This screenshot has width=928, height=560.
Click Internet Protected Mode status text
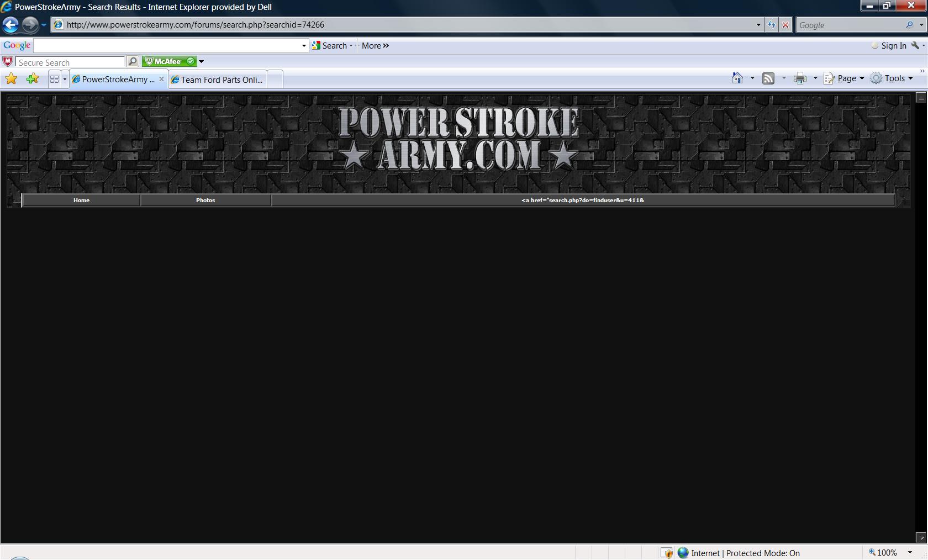(745, 553)
